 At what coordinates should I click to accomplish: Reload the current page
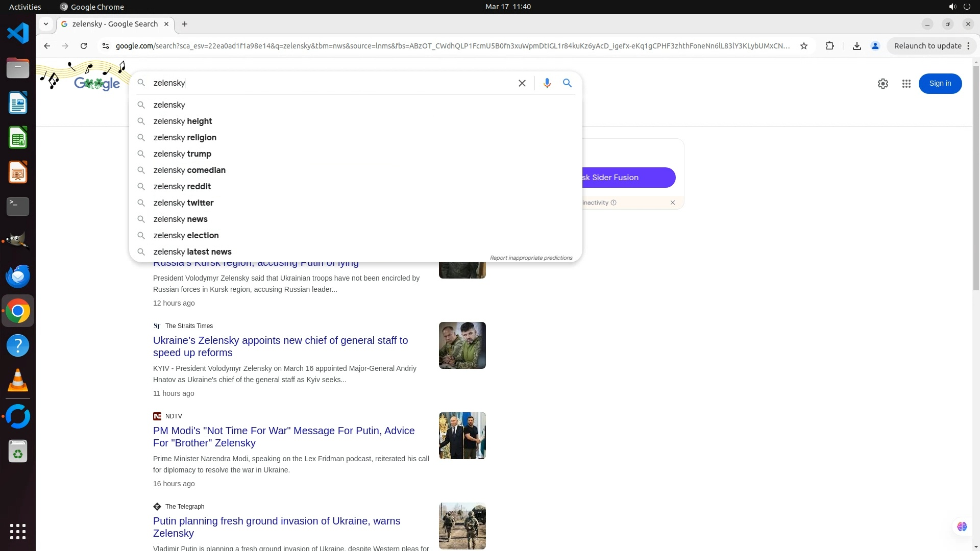tap(84, 46)
